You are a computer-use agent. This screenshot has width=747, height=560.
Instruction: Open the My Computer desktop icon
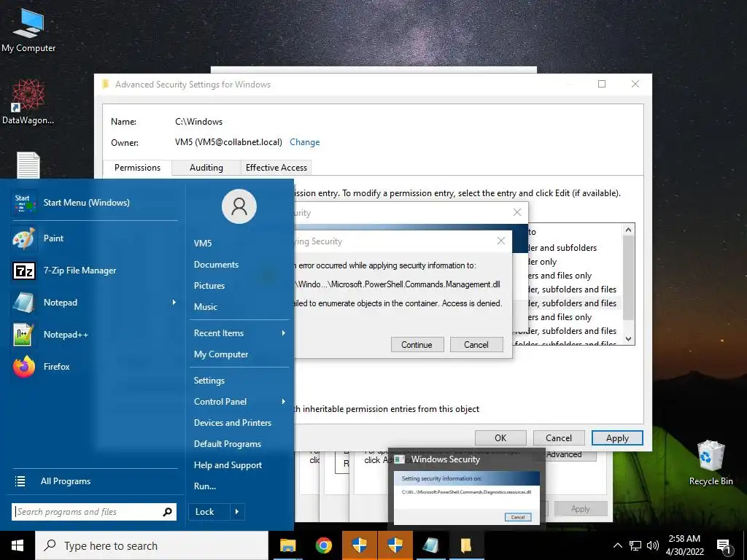pyautogui.click(x=28, y=31)
